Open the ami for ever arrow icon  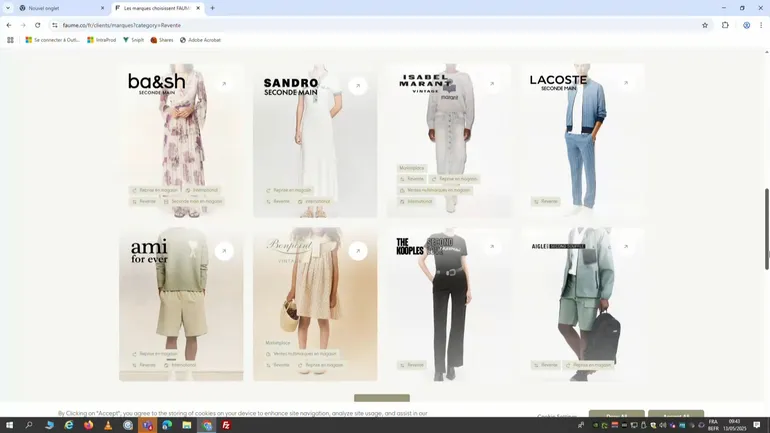(x=224, y=251)
